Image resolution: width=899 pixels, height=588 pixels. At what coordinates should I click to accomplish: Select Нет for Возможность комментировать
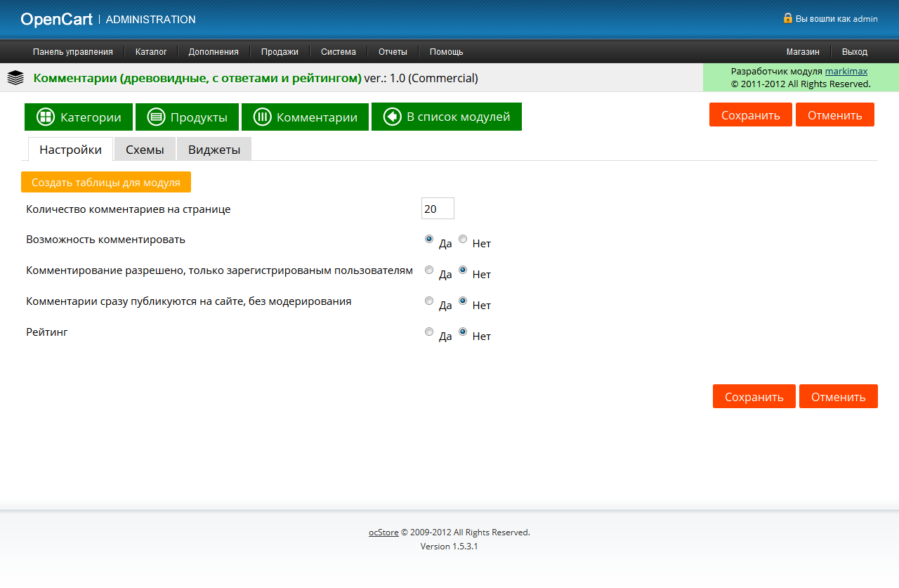tap(463, 239)
